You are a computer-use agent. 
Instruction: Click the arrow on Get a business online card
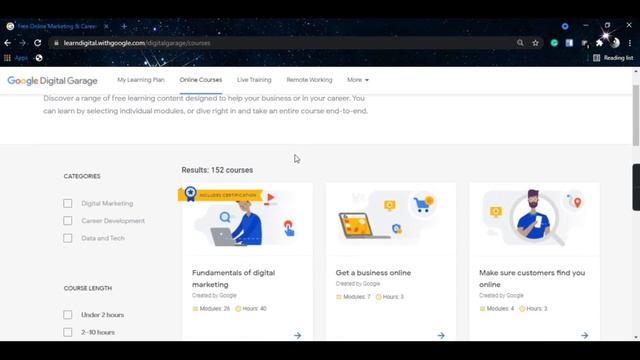coord(441,336)
